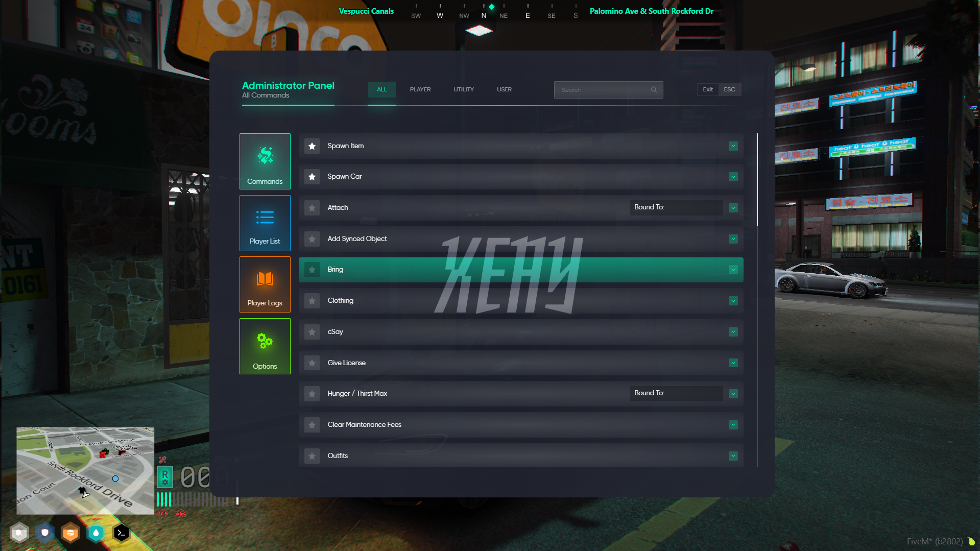Click the grey hexagon HUD icon
The image size is (980, 551).
coord(19,533)
